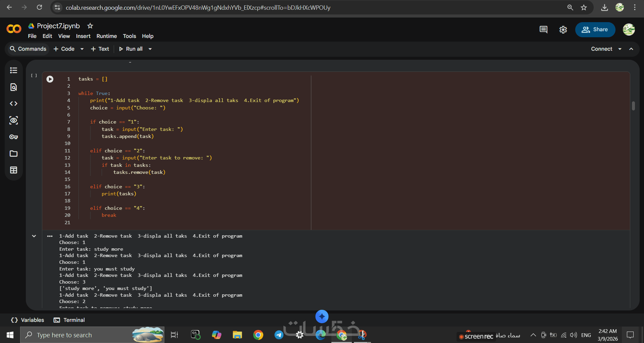Click the notebook title Project7.ipynb
The image size is (644, 343).
[58, 26]
